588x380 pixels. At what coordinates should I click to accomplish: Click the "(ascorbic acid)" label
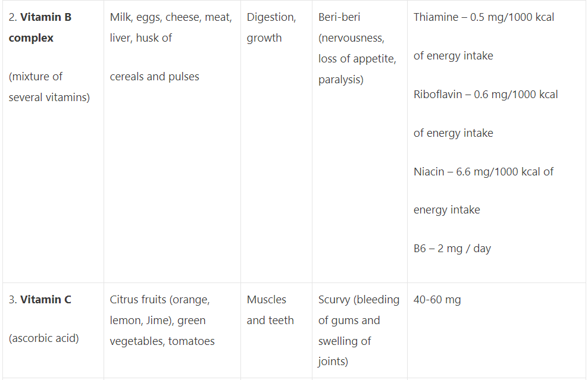[43, 338]
